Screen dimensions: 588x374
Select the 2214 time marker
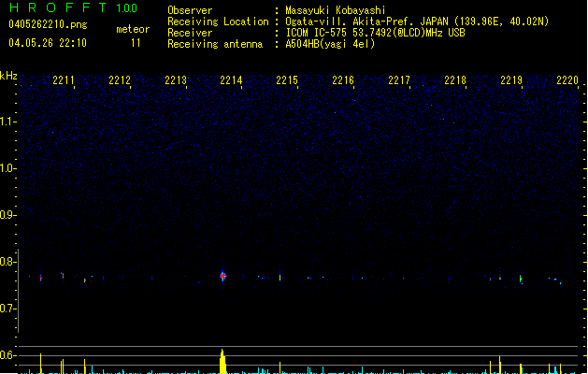point(231,81)
